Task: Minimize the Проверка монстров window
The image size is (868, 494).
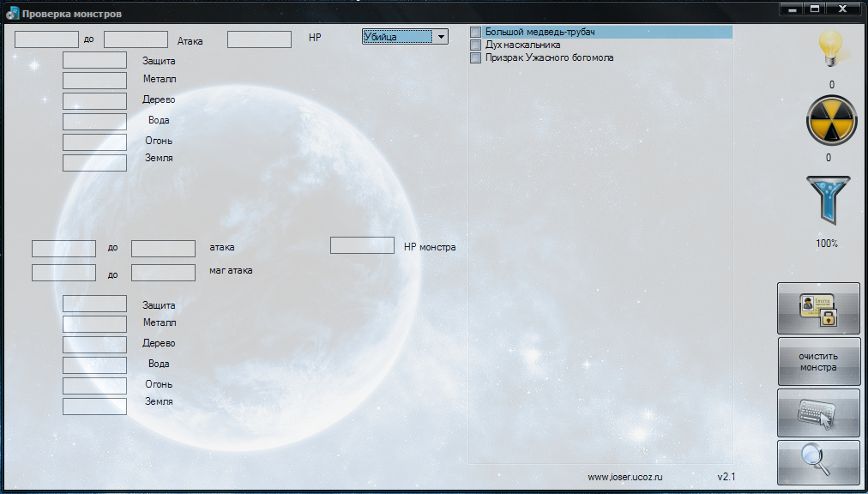Action: [793, 9]
